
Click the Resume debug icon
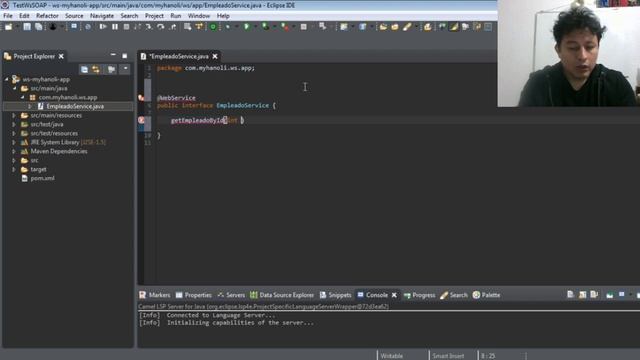(x=103, y=27)
